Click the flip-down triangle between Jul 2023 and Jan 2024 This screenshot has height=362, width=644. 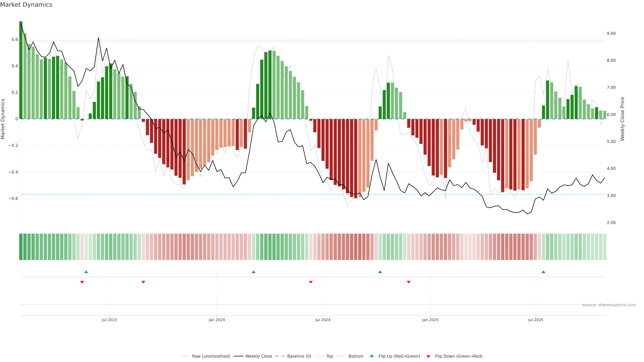[143, 282]
